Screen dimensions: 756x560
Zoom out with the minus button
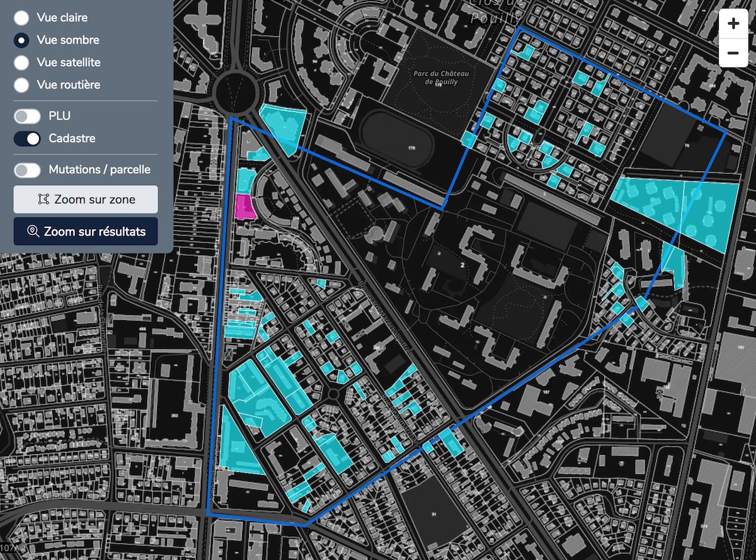point(733,53)
